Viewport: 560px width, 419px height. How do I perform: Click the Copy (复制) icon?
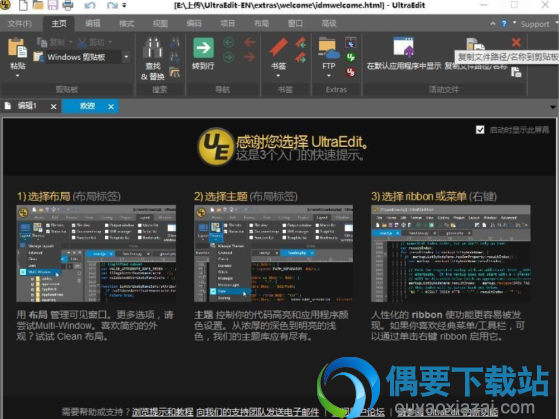point(42,43)
